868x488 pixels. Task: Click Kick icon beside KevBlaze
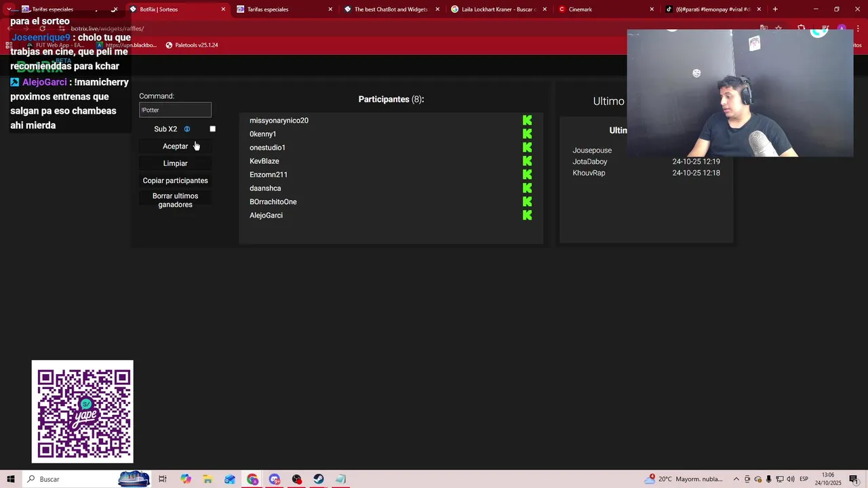pos(527,161)
